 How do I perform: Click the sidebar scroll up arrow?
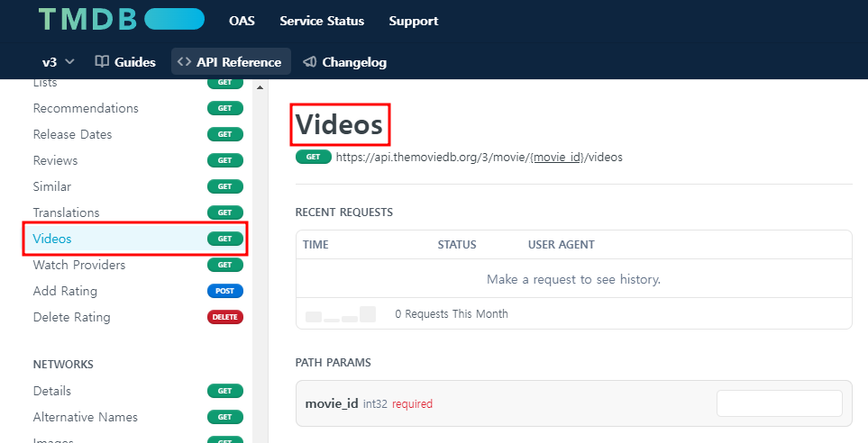pyautogui.click(x=260, y=86)
